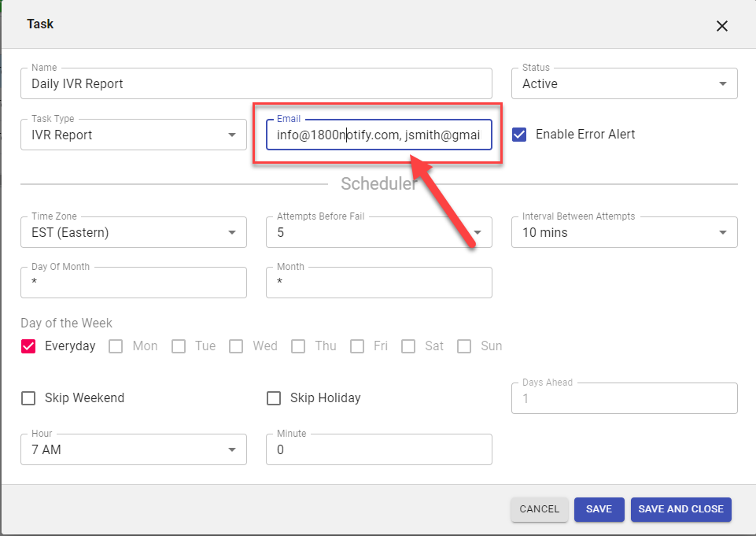This screenshot has height=536, width=756.
Task: Click the Day Of Month field
Action: pos(133,283)
